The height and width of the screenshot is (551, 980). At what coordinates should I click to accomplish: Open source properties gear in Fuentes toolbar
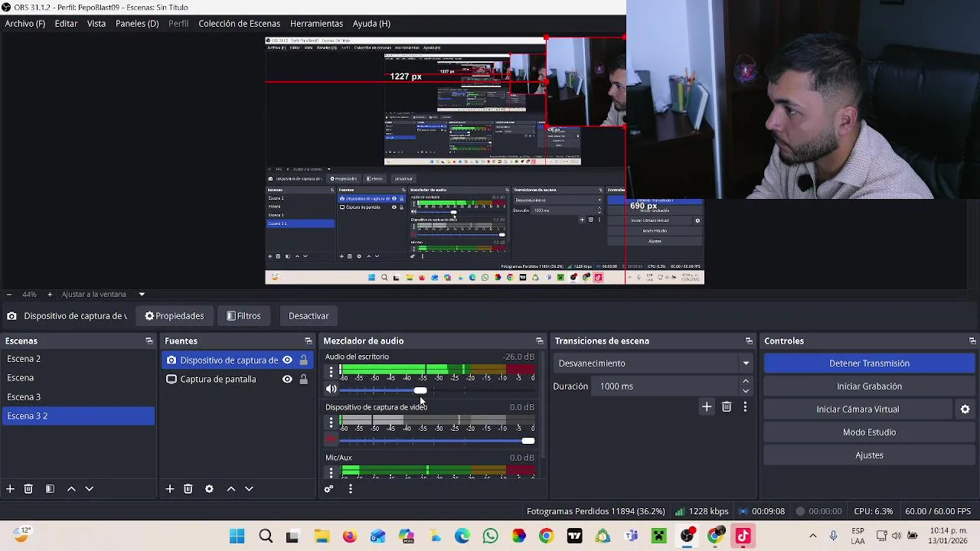tap(209, 488)
